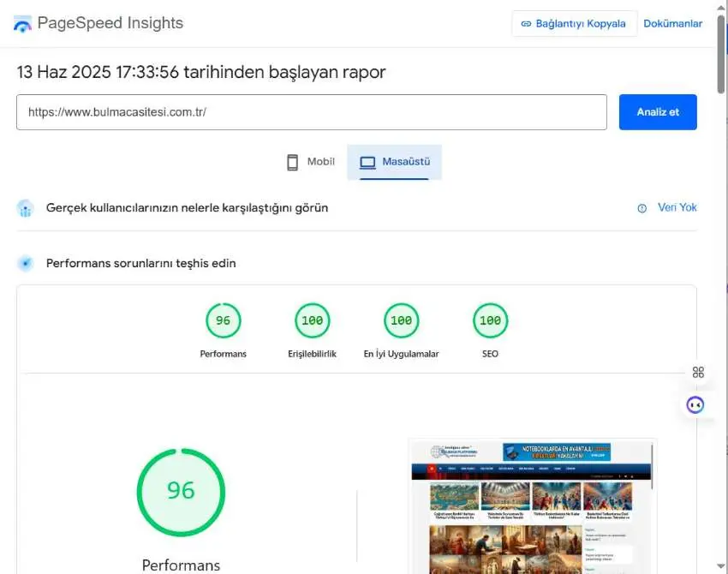The image size is (728, 574).
Task: Click the large 96 Performans gauge
Action: point(181,491)
